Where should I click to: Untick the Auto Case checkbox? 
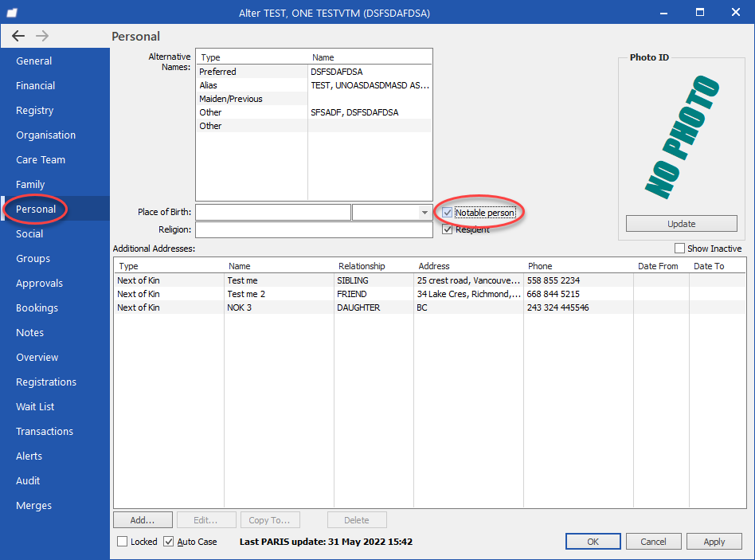(169, 541)
